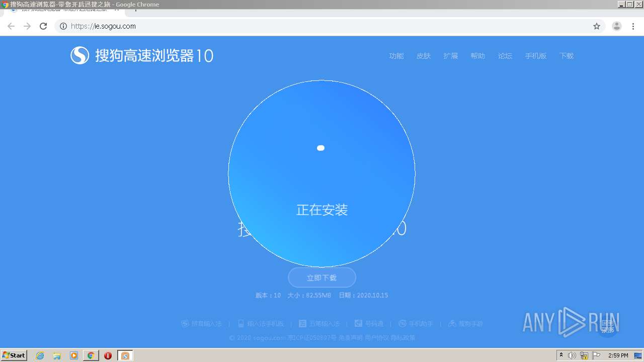Open the 帮助 nav item
Screen dimensions: 644x362
click(478, 56)
